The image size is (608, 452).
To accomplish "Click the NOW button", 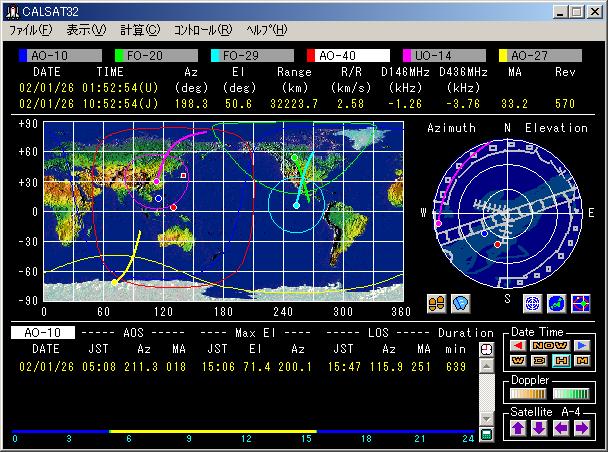I will pyautogui.click(x=550, y=345).
